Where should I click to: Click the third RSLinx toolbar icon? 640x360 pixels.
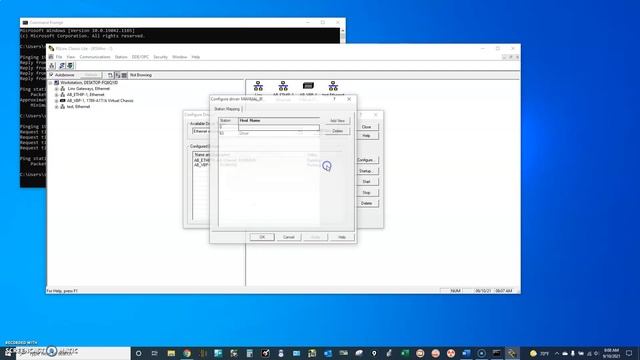coord(70,66)
